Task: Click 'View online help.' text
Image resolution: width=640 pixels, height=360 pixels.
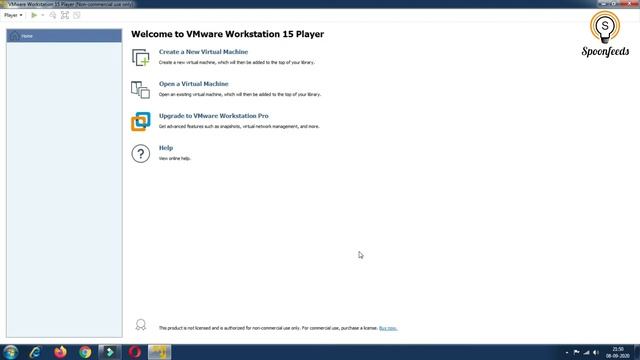Action: [x=175, y=158]
